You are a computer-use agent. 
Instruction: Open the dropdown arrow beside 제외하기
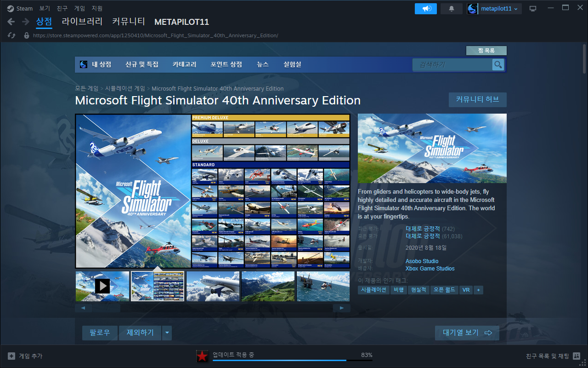pyautogui.click(x=166, y=333)
